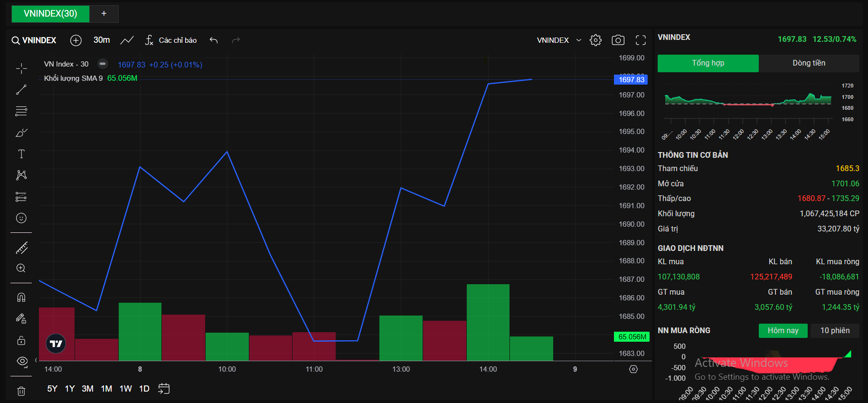The width and height of the screenshot is (868, 403).
Task: Toggle magnet mode for drawings
Action: click(x=21, y=297)
